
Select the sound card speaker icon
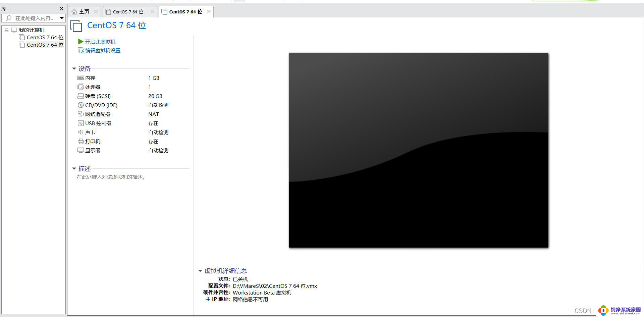click(80, 132)
